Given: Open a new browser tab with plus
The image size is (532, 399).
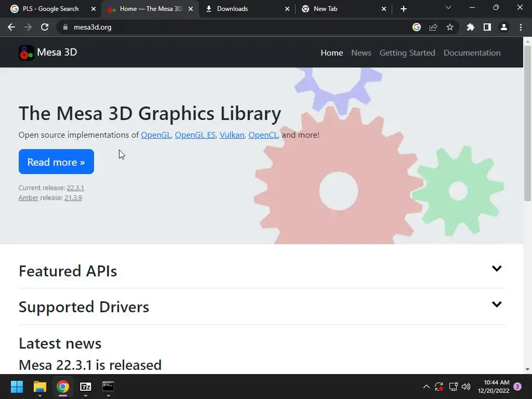Looking at the screenshot, I should click(x=403, y=9).
